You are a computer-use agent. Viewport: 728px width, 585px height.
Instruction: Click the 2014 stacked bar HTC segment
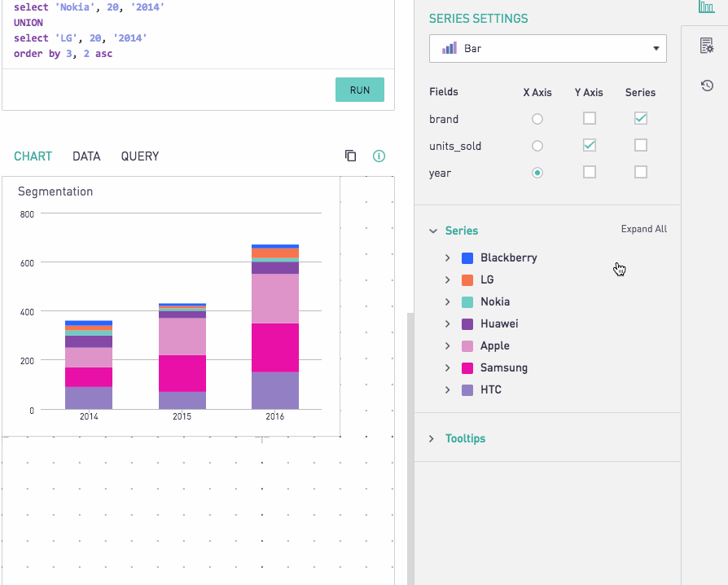(x=89, y=398)
